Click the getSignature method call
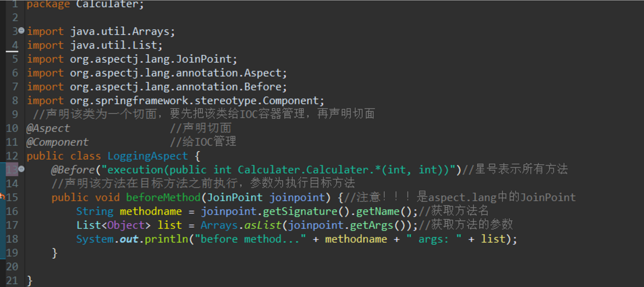Viewport: 644px width, 287px height. click(300, 211)
